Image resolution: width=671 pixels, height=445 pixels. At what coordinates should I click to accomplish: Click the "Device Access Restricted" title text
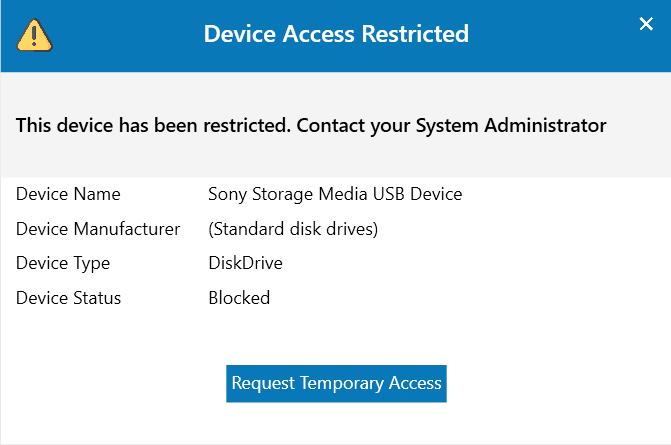[336, 34]
